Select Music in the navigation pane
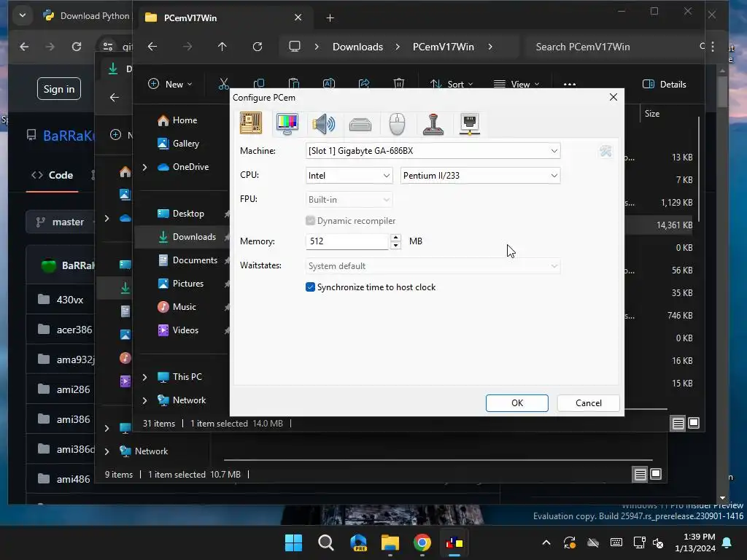This screenshot has width=747, height=560. click(184, 307)
